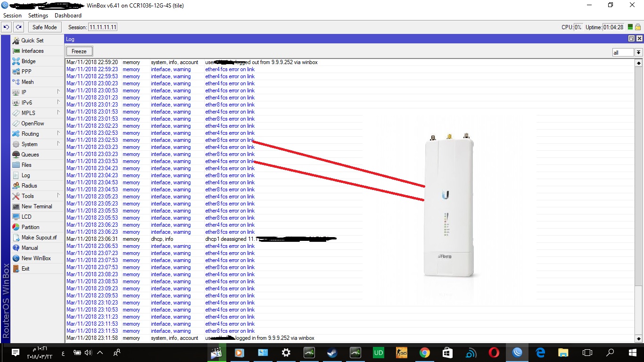Screen dimensions: 644x362
Task: Click the Freeze button in Log
Action: coord(79,51)
